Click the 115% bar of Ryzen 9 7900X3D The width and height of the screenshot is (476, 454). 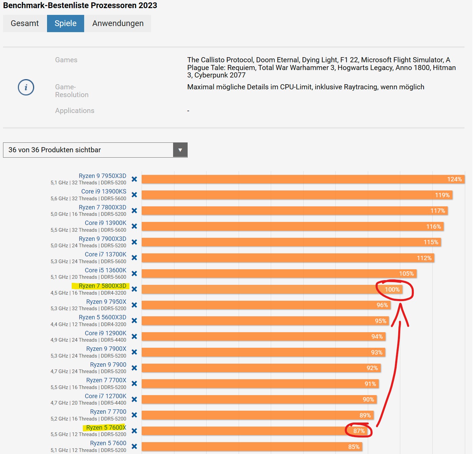291,242
